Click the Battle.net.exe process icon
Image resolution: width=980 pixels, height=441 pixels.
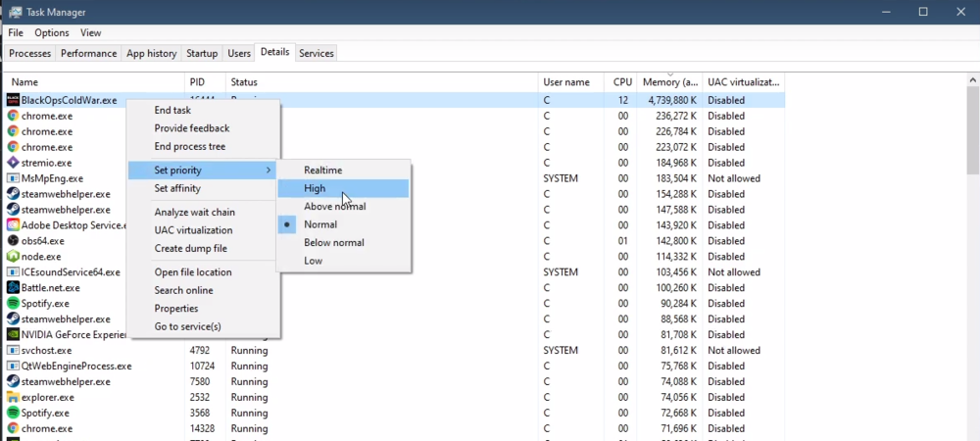[x=14, y=287]
